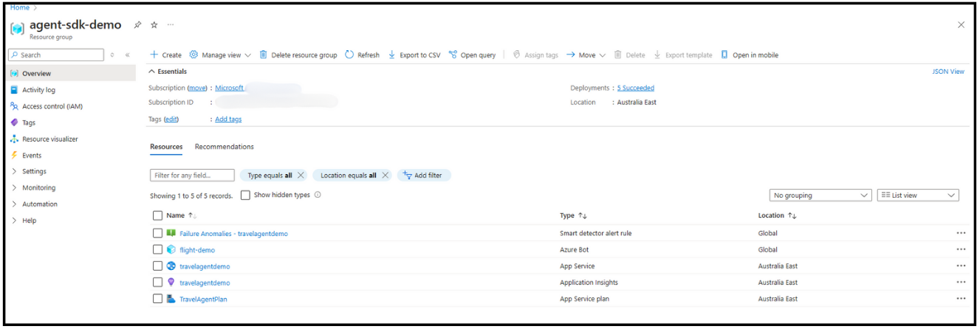The image size is (980, 329).
Task: Select the TravelAgentPlan row checkbox
Action: point(157,299)
